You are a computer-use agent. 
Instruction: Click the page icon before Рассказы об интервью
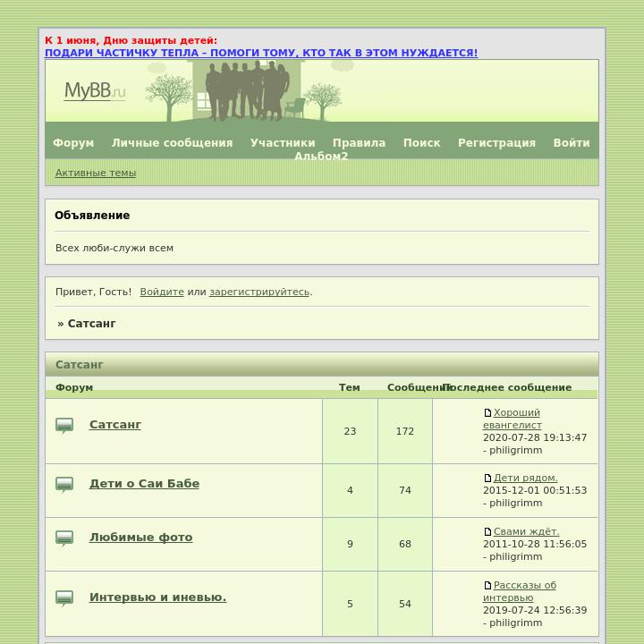point(487,586)
